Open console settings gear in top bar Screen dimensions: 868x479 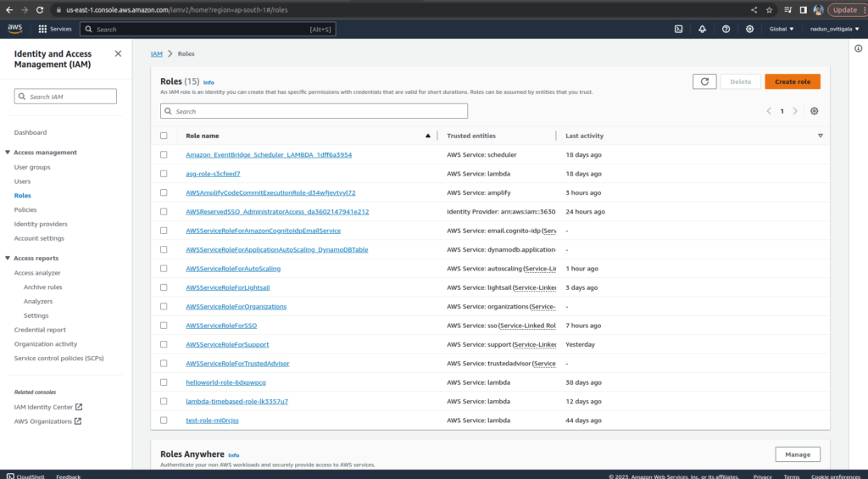749,29
